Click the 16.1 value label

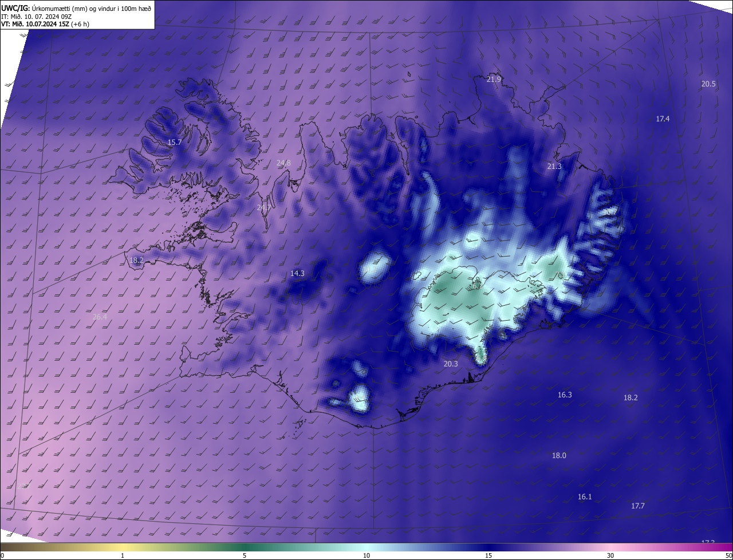585,496
